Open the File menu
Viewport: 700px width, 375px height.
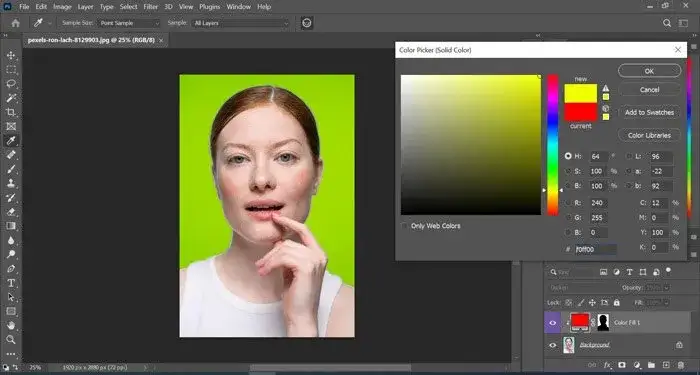point(24,7)
